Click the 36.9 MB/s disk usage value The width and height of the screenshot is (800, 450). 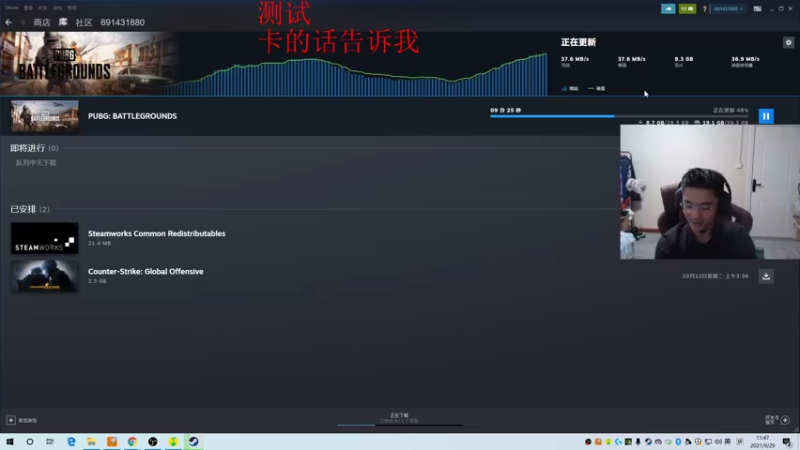point(745,59)
